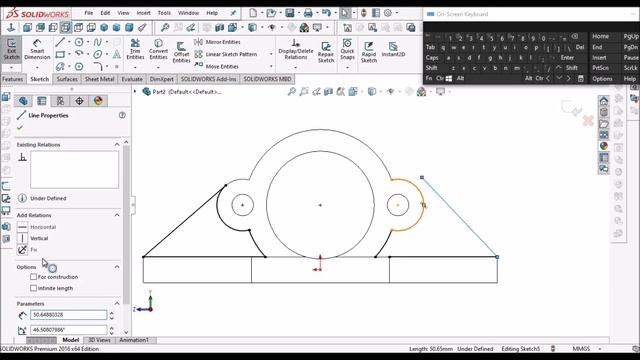Select the Offset Entities tool

point(181,52)
